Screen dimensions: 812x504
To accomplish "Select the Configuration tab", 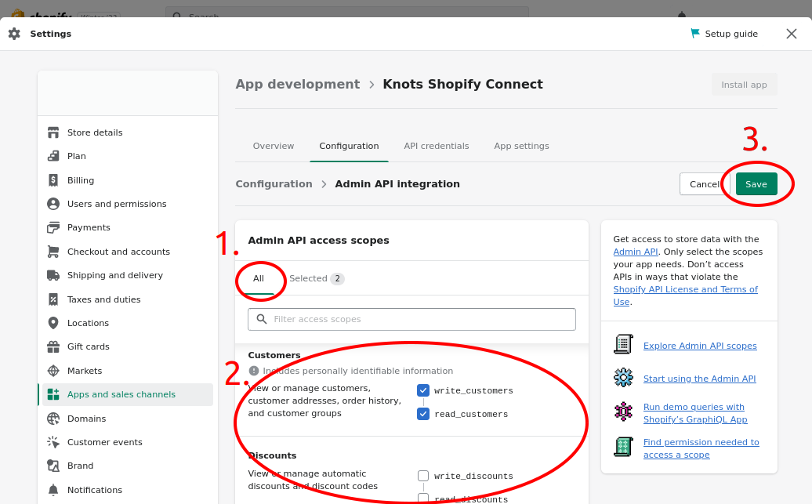I will click(x=349, y=146).
